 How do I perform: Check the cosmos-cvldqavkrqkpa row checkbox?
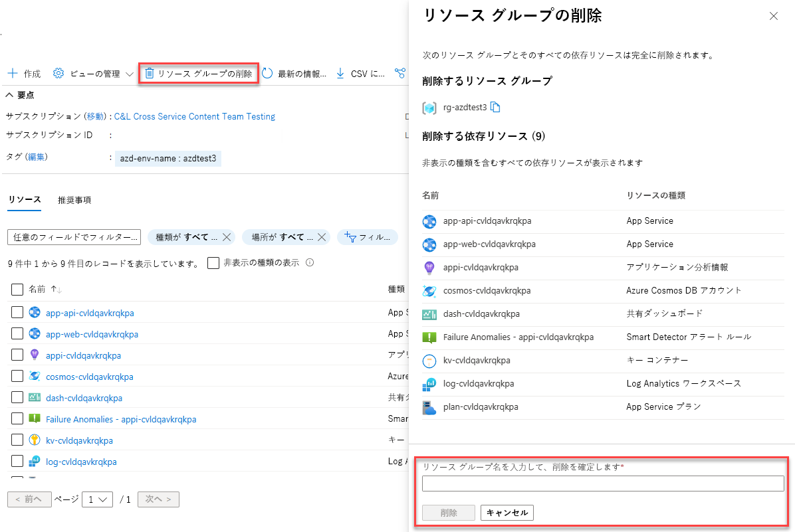click(17, 376)
